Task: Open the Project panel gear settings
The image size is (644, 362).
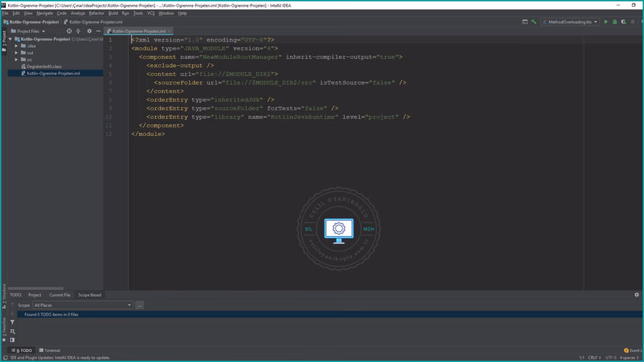Action: pos(89,32)
